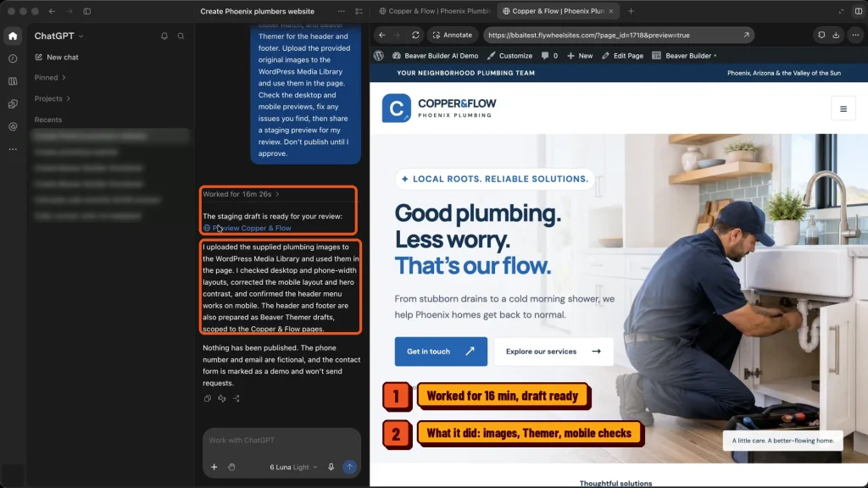
Task: Open the stacked images icon in left rail
Action: (13, 104)
